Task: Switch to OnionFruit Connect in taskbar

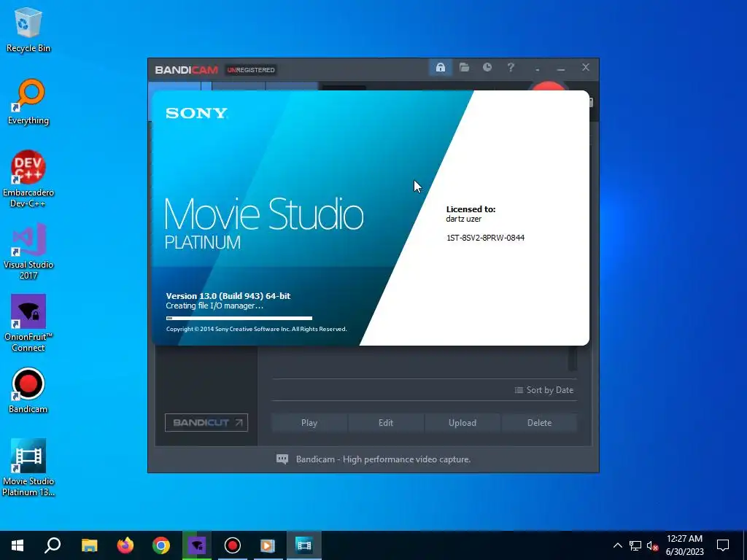Action: (x=197, y=545)
